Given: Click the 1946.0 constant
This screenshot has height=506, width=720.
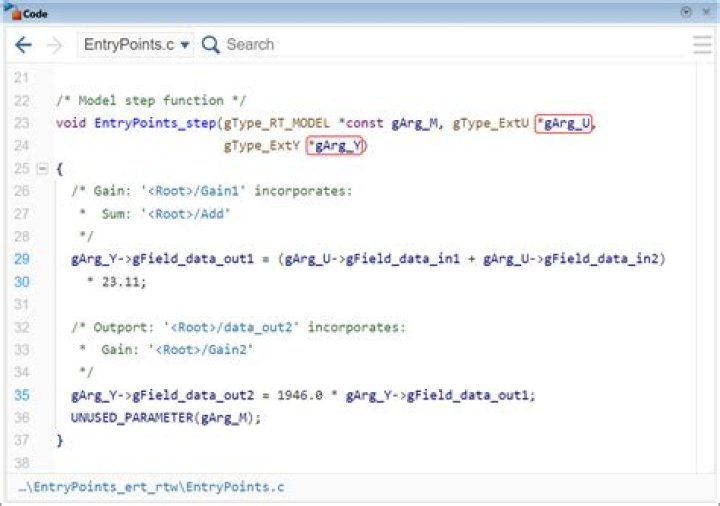Looking at the screenshot, I should [300, 395].
